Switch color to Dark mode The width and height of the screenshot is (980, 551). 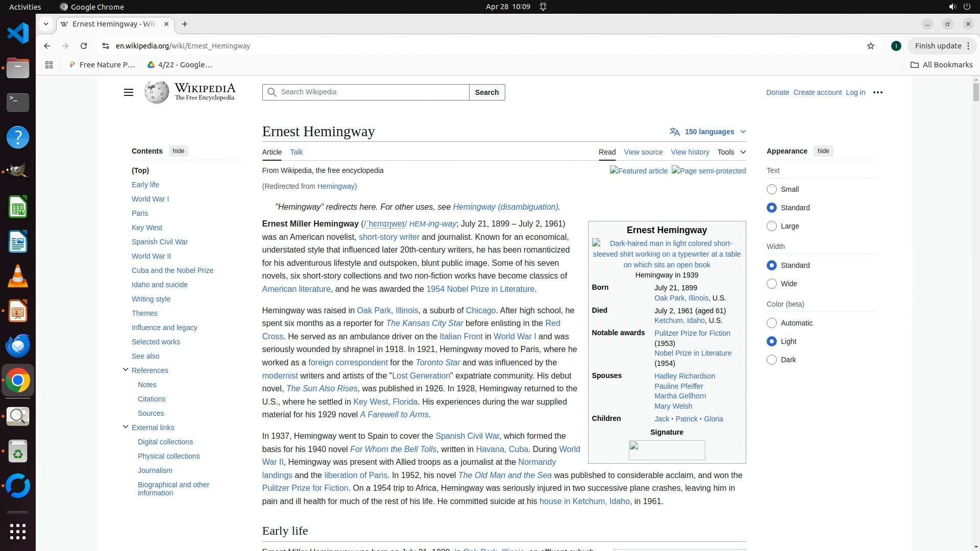[x=772, y=360]
